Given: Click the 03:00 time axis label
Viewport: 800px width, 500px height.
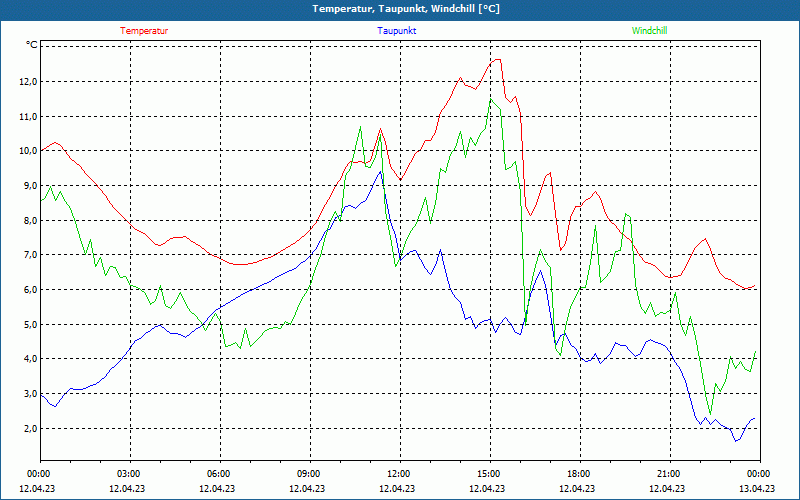Looking at the screenshot, I should tap(130, 474).
